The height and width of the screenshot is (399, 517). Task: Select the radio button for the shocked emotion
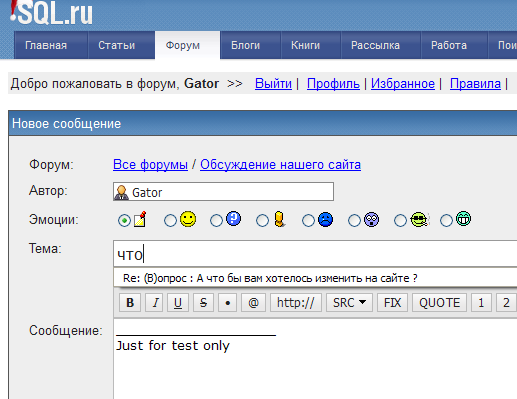click(x=354, y=220)
